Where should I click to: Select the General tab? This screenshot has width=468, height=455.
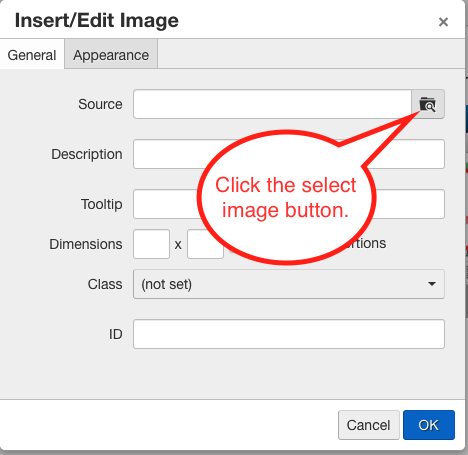[x=32, y=55]
